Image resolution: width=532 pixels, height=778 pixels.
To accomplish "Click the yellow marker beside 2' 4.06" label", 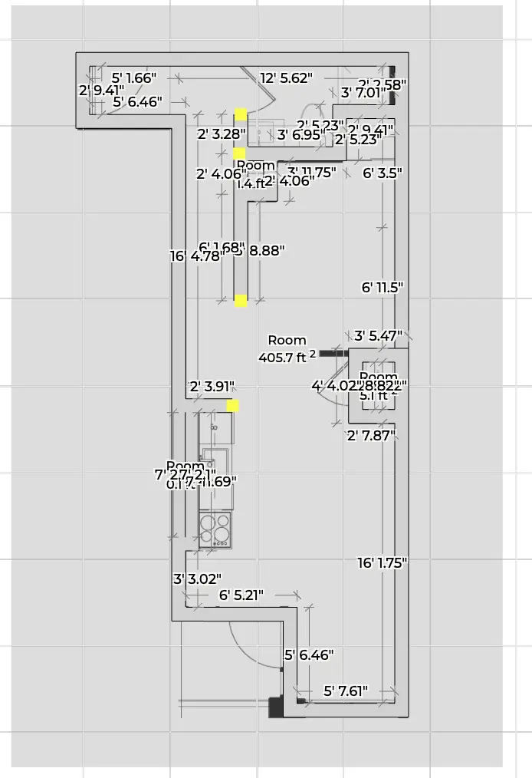I will [x=240, y=153].
